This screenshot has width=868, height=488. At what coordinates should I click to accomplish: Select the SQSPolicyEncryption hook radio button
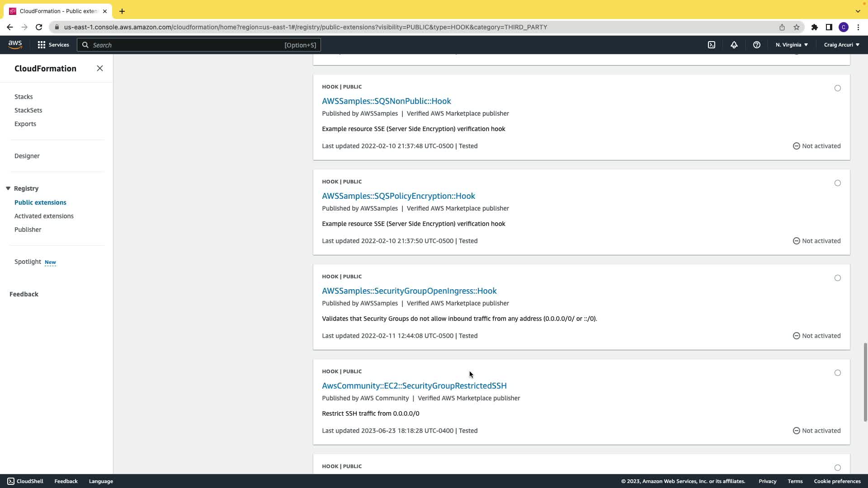[x=838, y=183]
